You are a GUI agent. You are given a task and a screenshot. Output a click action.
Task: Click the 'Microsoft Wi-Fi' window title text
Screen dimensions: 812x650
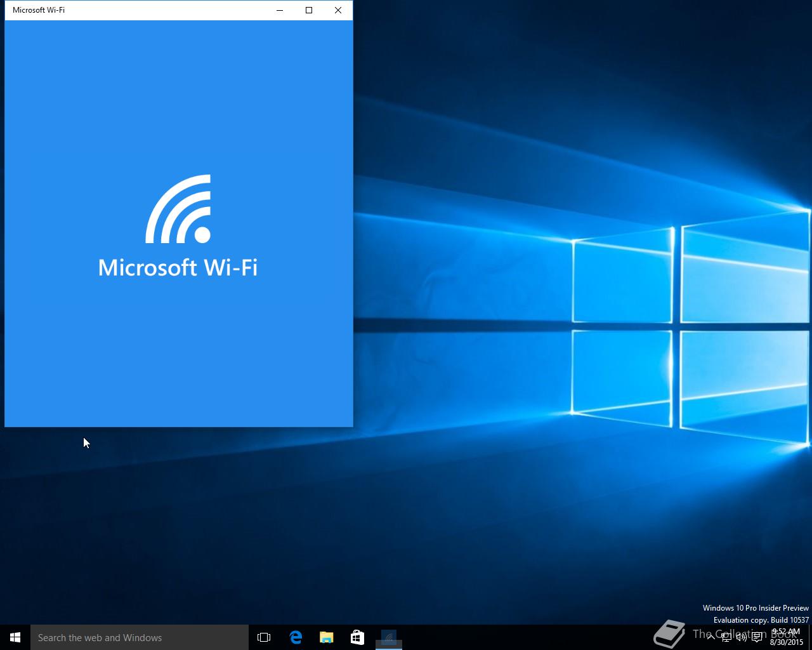pos(39,10)
